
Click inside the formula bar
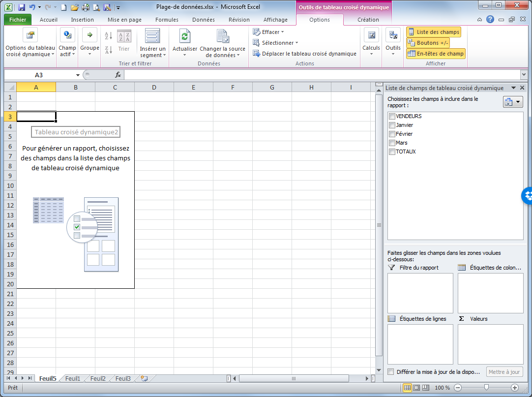pyautogui.click(x=323, y=75)
